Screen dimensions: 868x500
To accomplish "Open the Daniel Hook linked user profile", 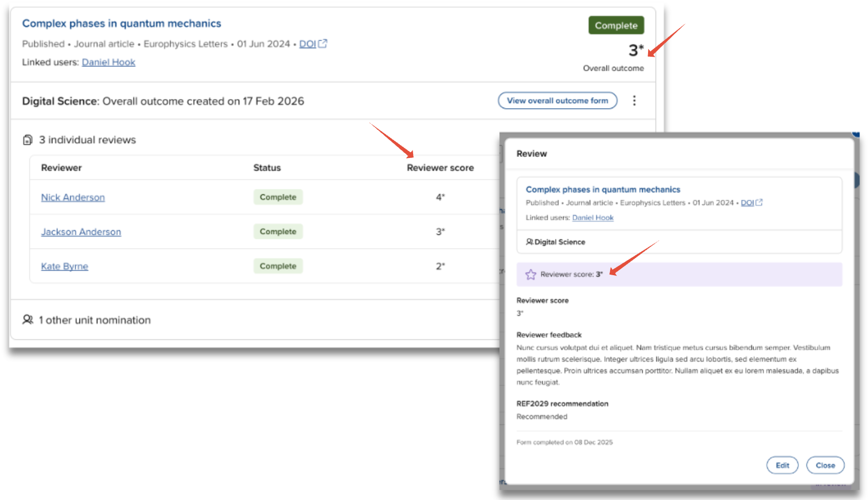I will click(108, 62).
